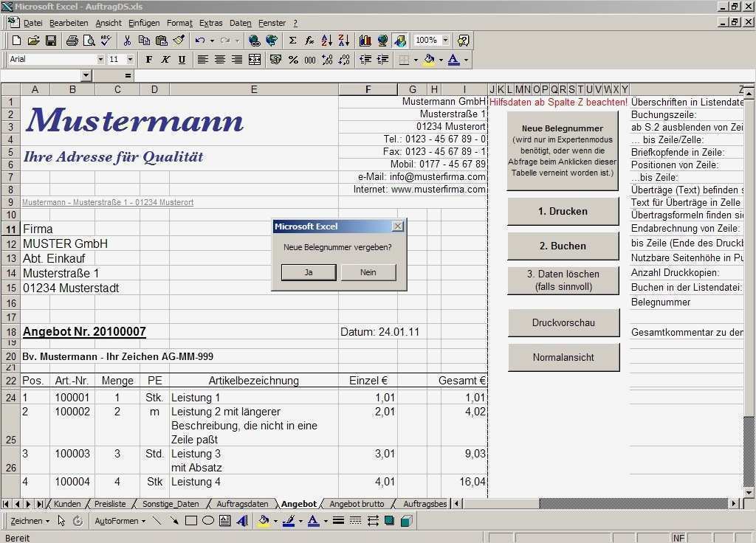Open the Extras menu

point(210,23)
